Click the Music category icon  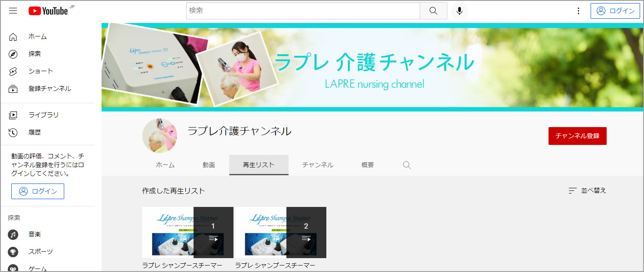tap(13, 234)
